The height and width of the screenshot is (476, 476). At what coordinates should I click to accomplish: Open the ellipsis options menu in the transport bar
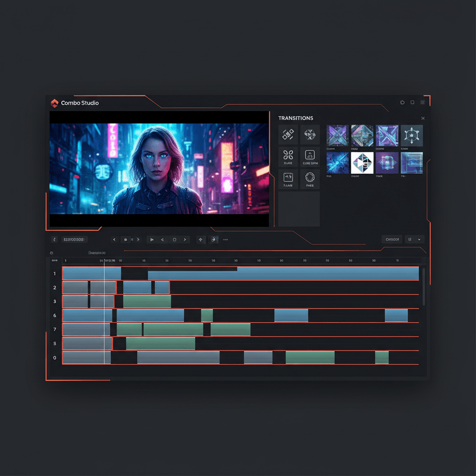tap(225, 239)
